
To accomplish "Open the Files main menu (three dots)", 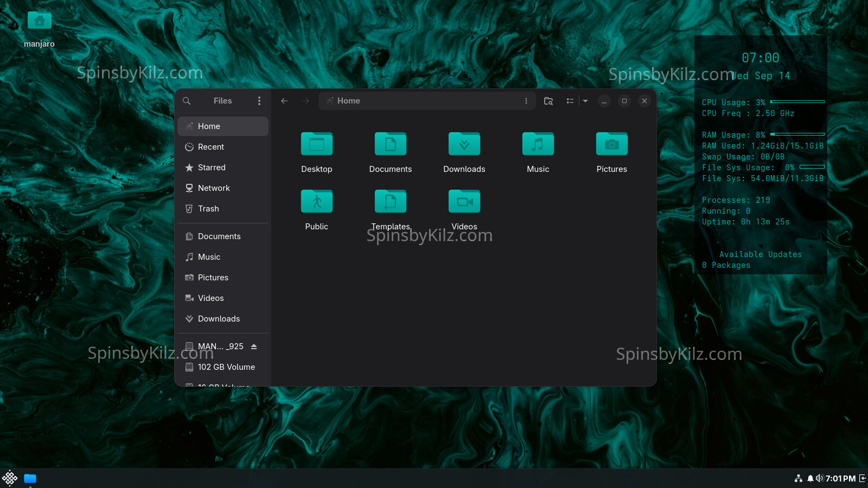I will 259,101.
